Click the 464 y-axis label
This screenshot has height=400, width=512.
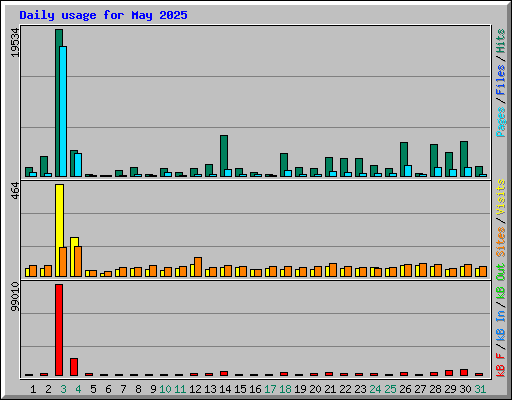(15, 191)
